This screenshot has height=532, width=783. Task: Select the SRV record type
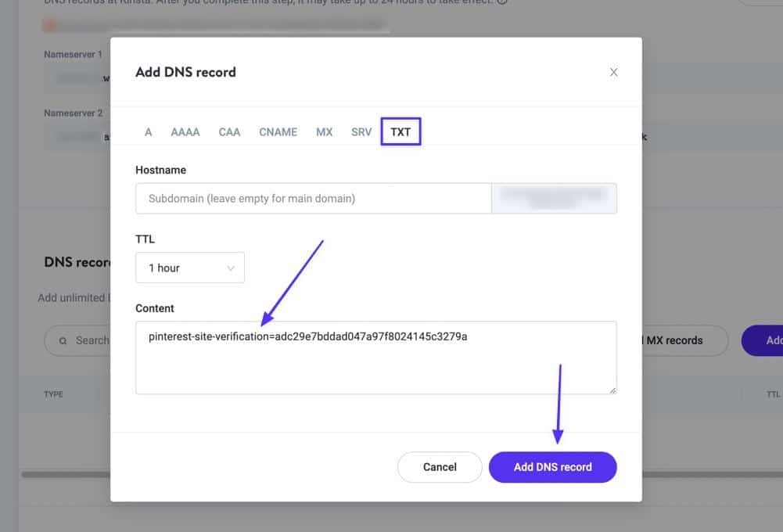[x=361, y=131]
